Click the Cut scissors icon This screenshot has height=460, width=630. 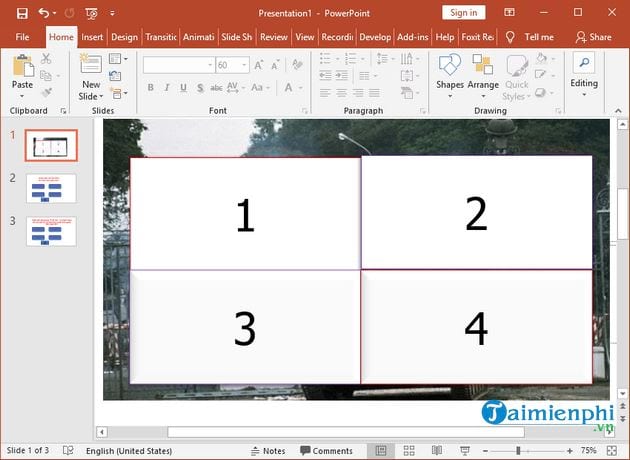click(x=46, y=59)
